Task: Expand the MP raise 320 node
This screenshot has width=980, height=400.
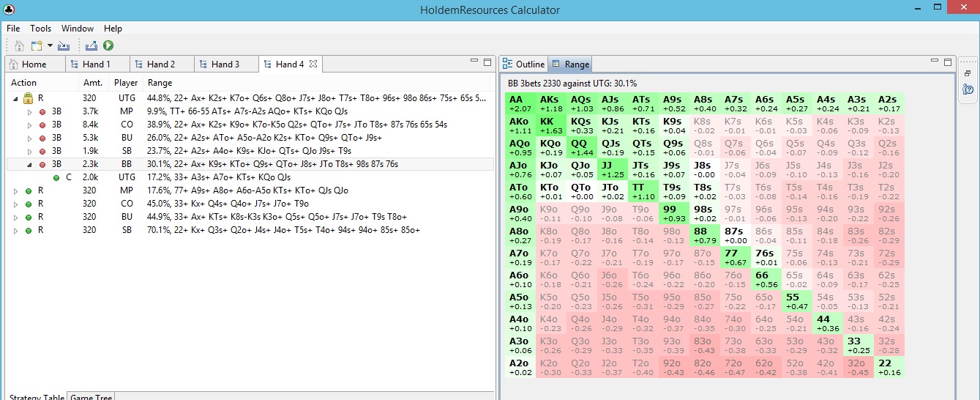Action: [16, 190]
